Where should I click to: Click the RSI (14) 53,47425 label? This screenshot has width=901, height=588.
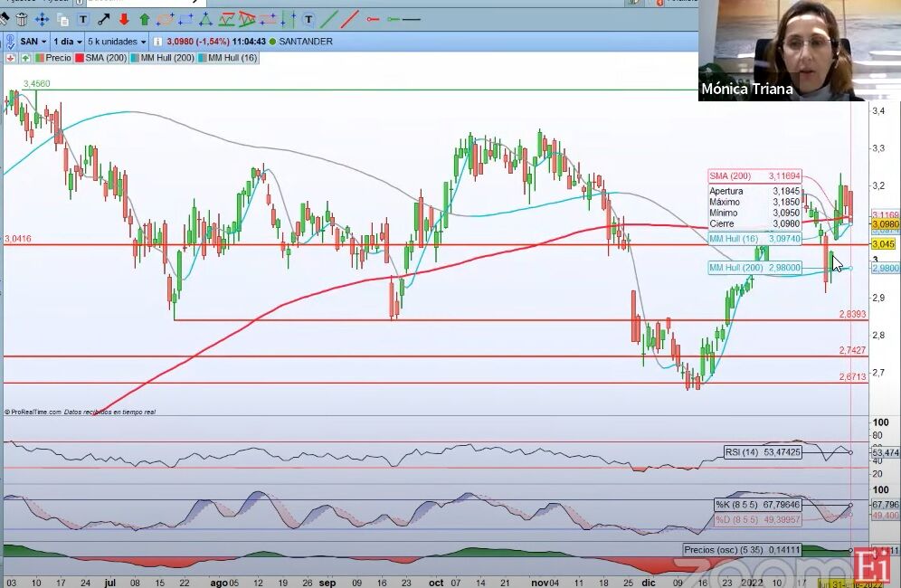click(x=763, y=452)
